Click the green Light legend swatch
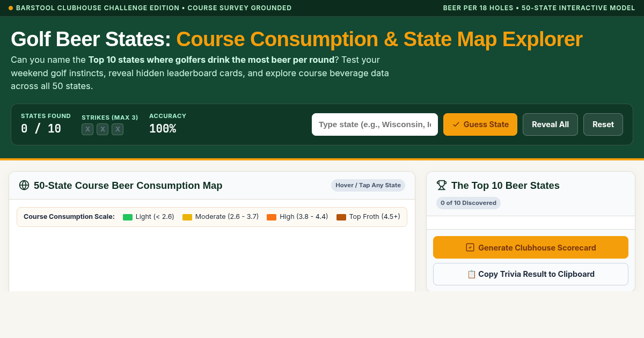 (x=128, y=217)
